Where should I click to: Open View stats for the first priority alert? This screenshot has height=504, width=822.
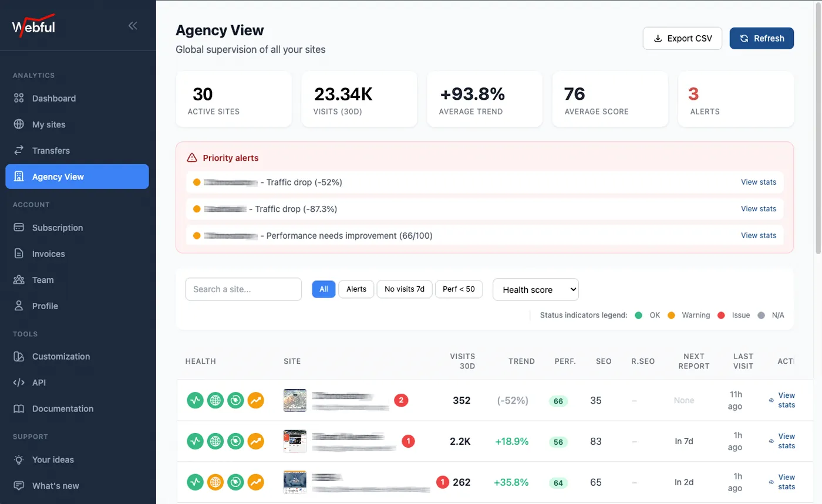coord(759,182)
